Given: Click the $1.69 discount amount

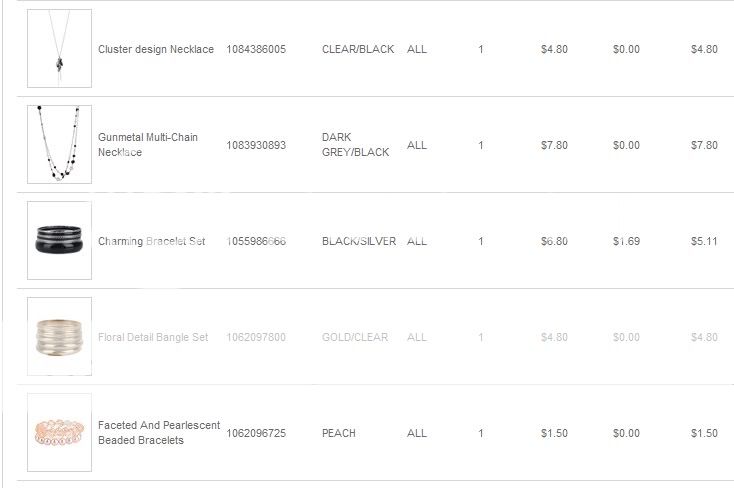Looking at the screenshot, I should [626, 241].
